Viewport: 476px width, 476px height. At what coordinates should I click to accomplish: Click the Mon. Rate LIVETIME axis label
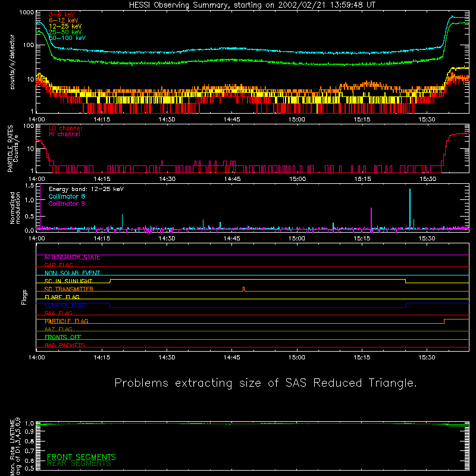(x=15, y=447)
